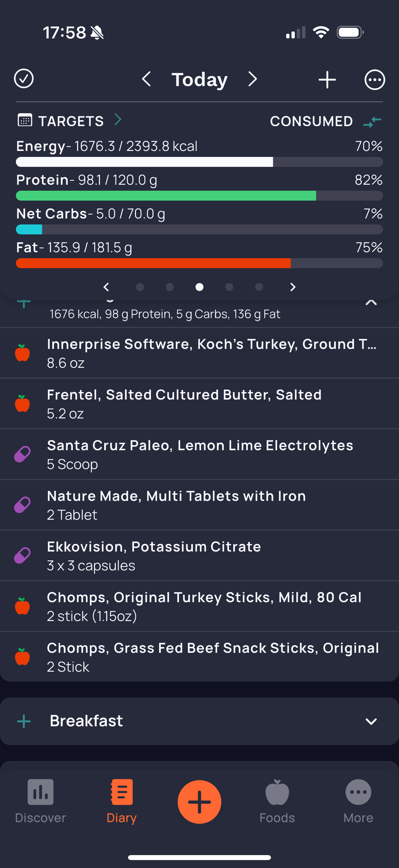The image size is (399, 868).
Task: Open Santa Cruz Paleo Electrolytes supplement entry
Action: point(199,454)
